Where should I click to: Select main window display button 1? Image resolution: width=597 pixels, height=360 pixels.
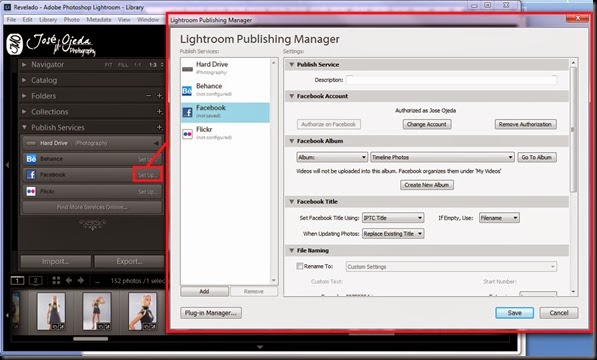tap(17, 281)
